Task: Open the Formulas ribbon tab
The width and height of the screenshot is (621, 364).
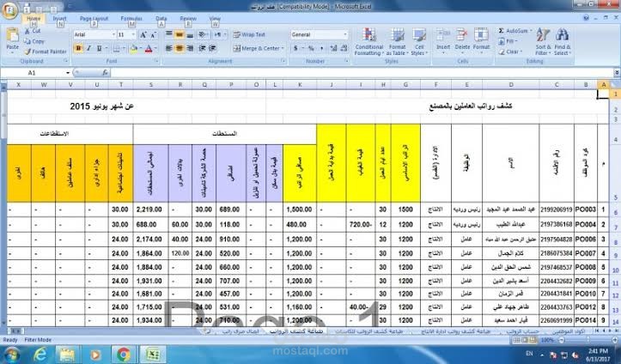Action: [x=131, y=19]
